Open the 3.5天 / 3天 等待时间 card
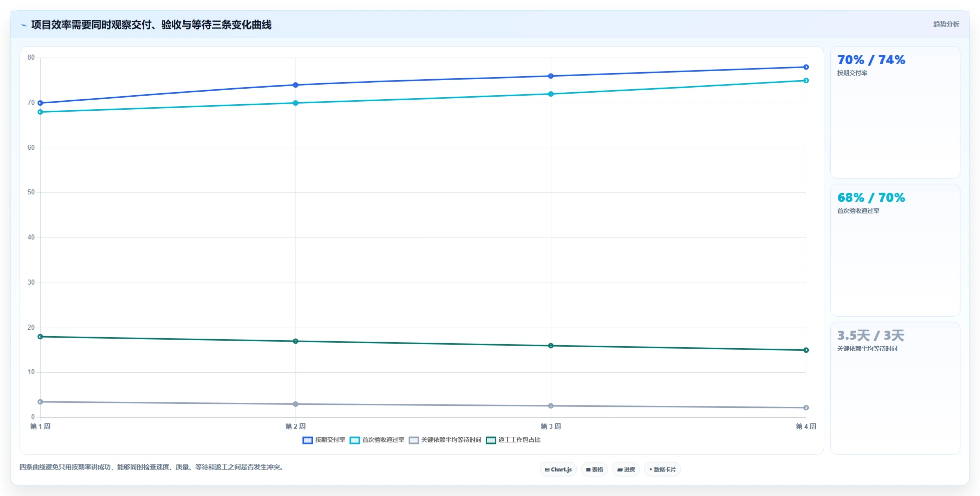This screenshot has height=496, width=980. tap(895, 388)
